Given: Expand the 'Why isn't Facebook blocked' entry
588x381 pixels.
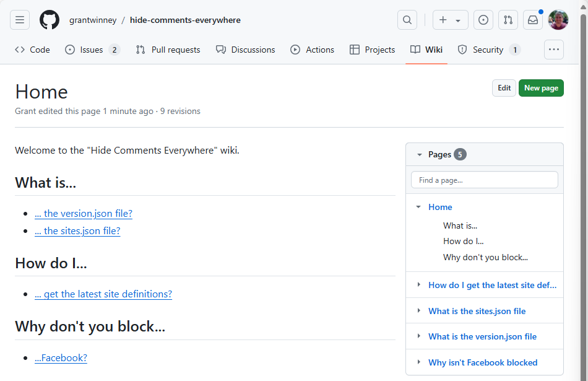Looking at the screenshot, I should point(418,362).
